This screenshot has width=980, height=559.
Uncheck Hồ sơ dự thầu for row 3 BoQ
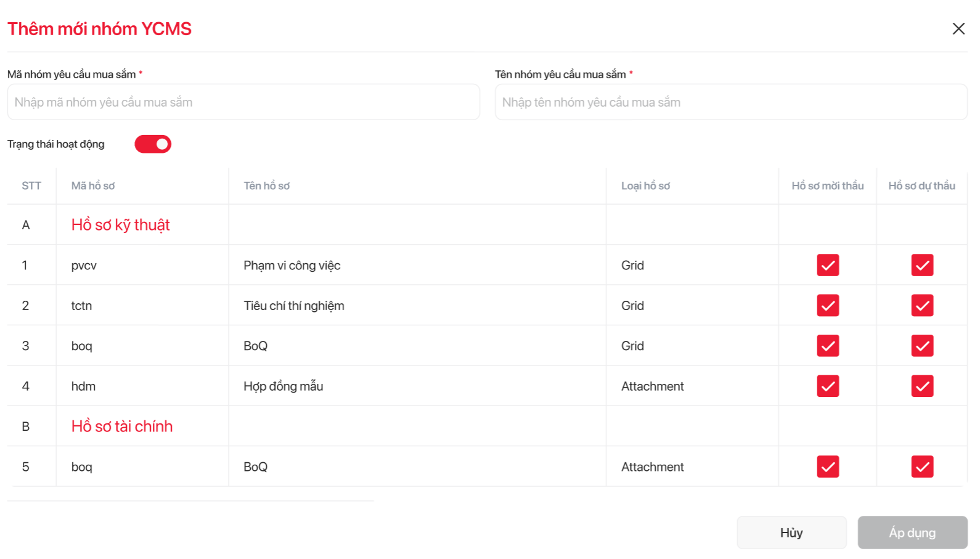(x=922, y=346)
